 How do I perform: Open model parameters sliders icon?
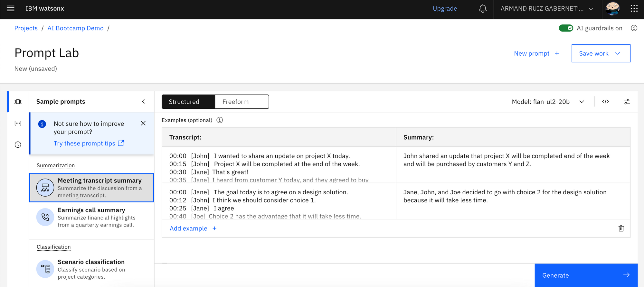tap(627, 102)
